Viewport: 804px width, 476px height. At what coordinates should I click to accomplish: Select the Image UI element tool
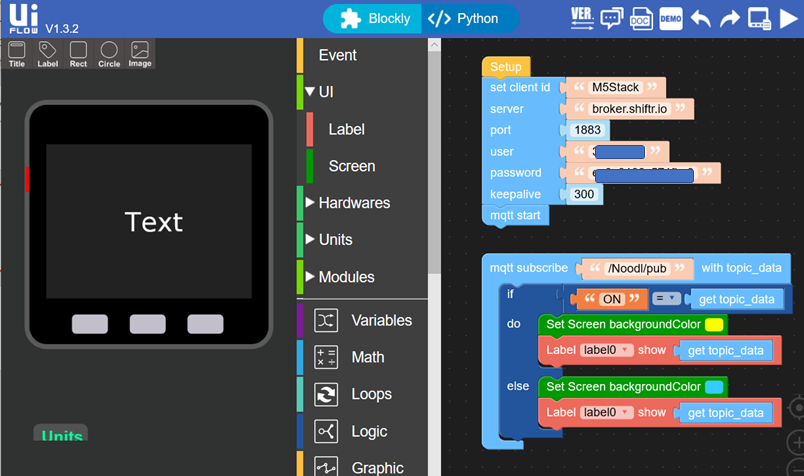coord(139,54)
